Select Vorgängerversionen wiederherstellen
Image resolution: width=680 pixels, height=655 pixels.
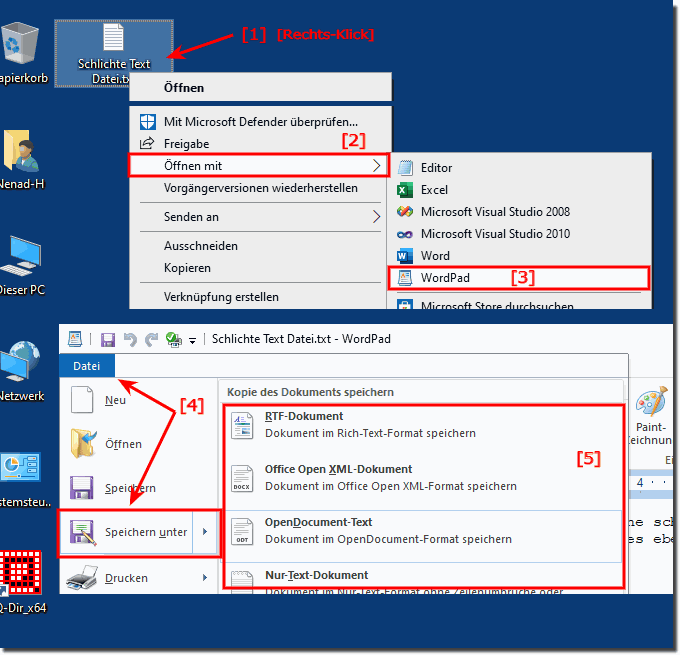tap(261, 188)
